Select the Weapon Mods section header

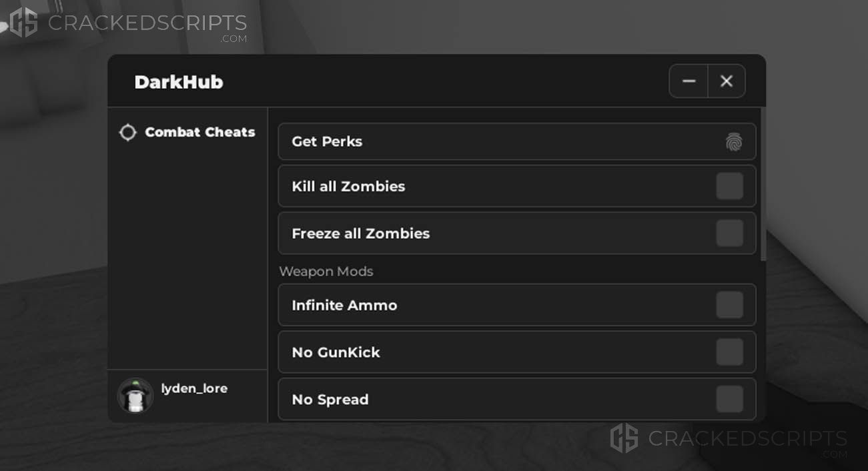pos(326,272)
